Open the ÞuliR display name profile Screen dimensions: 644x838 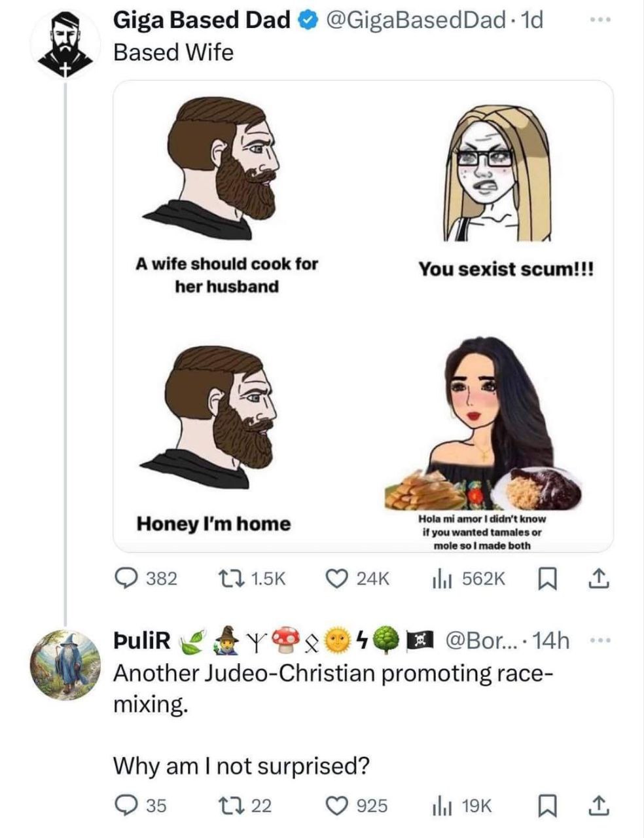(x=142, y=640)
